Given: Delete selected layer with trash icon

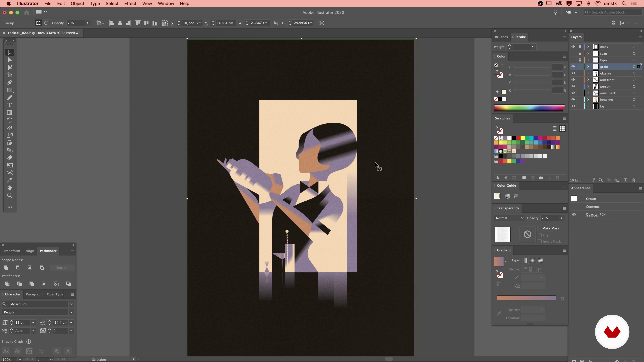Looking at the screenshot, I should tap(633, 180).
